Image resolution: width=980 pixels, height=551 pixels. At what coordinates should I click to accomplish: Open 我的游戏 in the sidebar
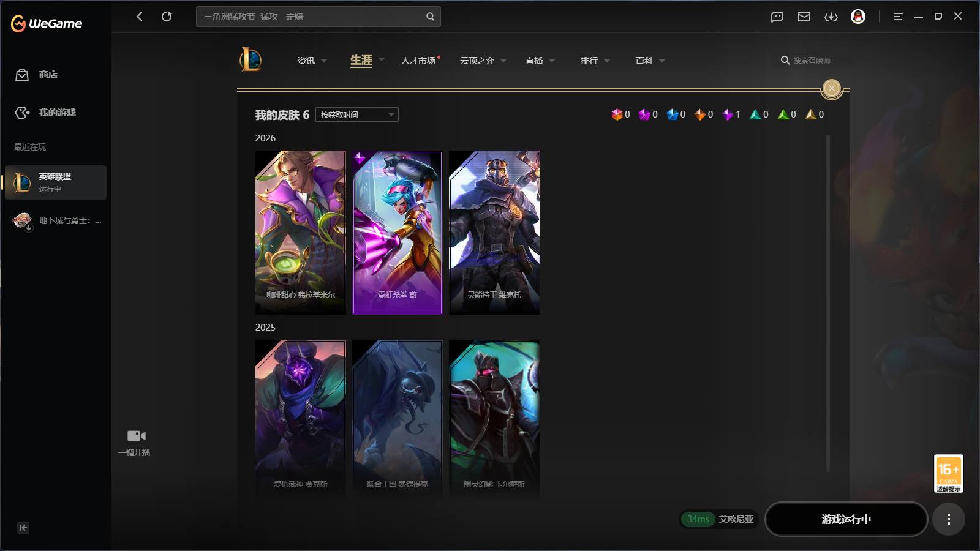point(58,113)
